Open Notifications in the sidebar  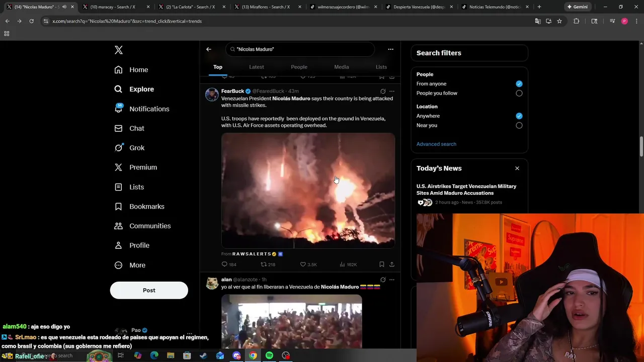(142, 109)
